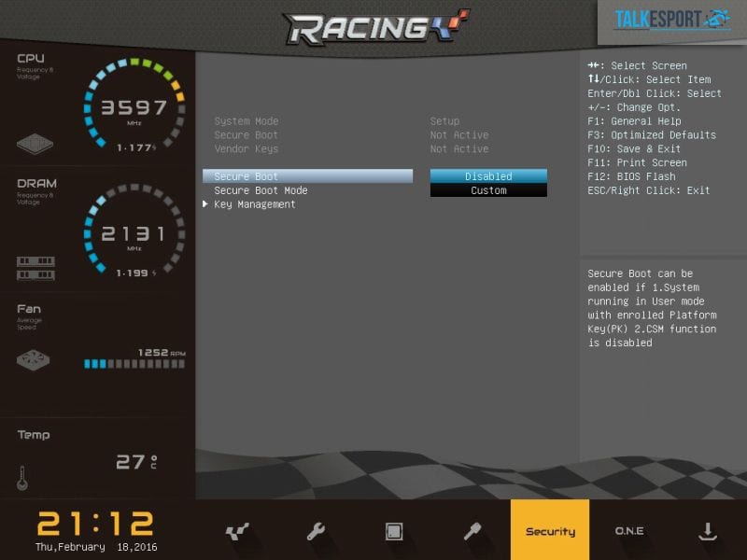Image resolution: width=747 pixels, height=560 pixels.
Task: Open the Main menu racing-flag icon
Action: click(237, 531)
